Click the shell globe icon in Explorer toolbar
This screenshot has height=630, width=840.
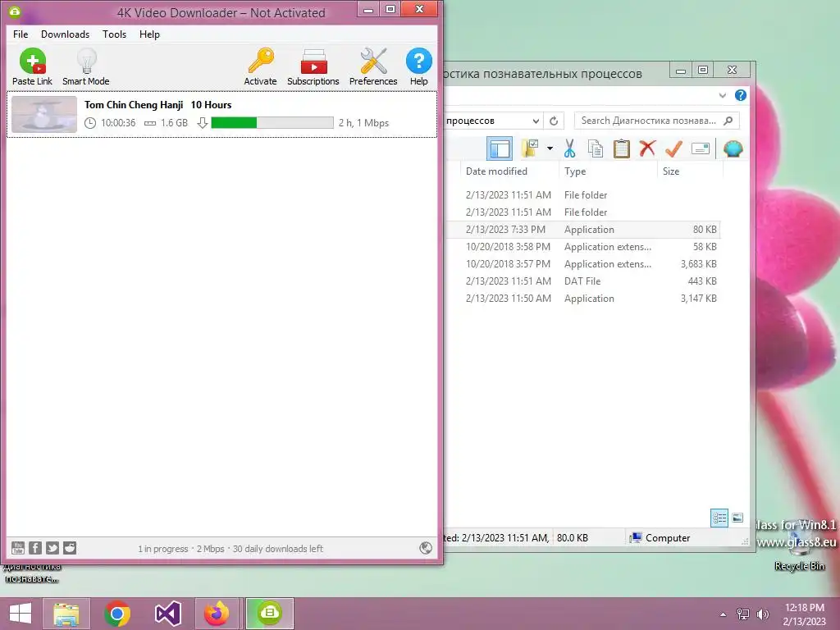point(733,148)
